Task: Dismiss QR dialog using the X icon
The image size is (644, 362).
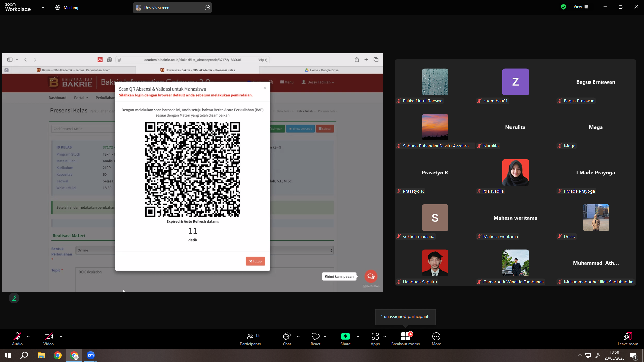Action: tap(265, 88)
